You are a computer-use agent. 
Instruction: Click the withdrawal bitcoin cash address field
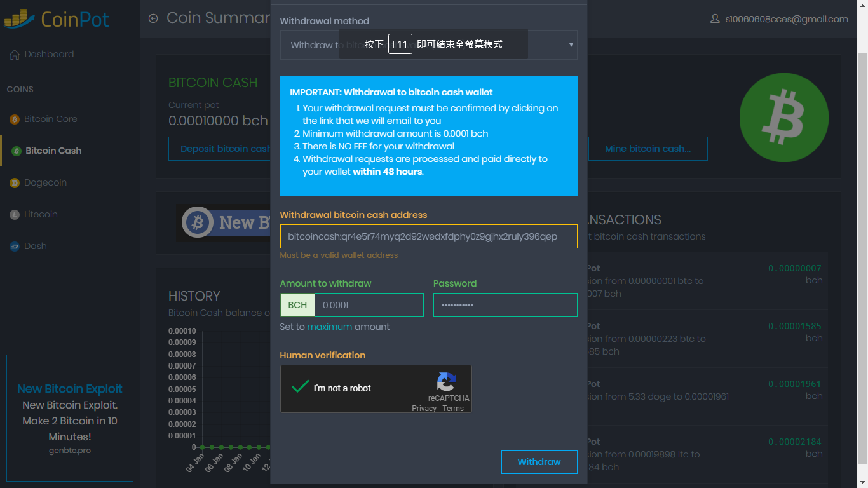[428, 236]
